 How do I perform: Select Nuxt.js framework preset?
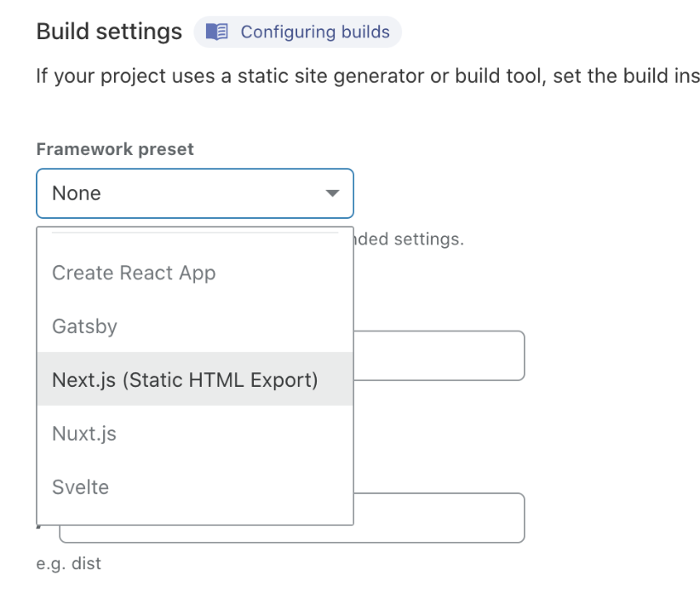click(195, 433)
